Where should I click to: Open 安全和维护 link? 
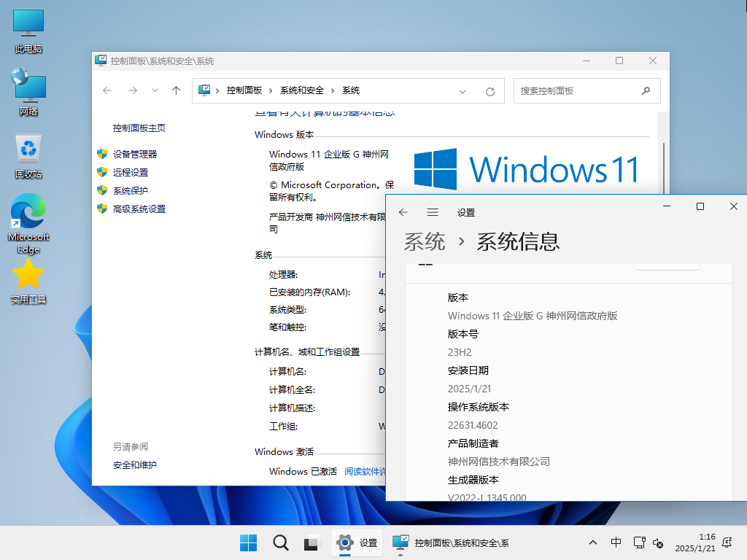(135, 464)
